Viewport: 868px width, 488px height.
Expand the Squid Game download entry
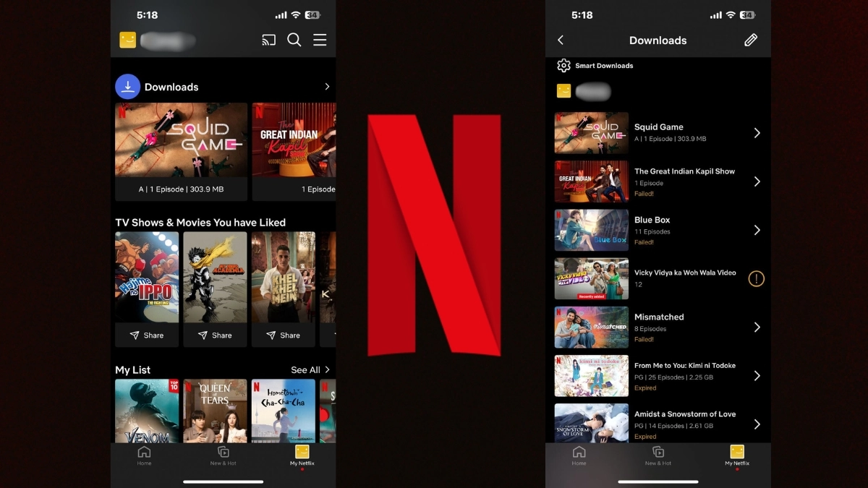(757, 132)
